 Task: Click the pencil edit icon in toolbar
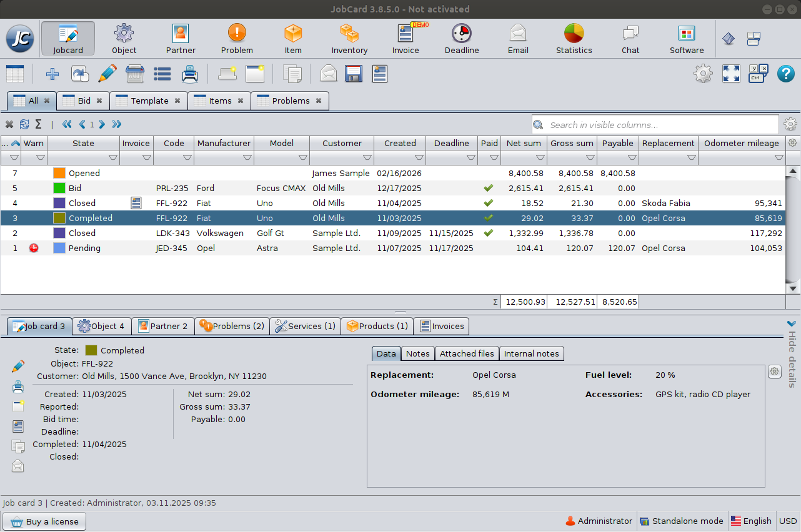pos(107,74)
